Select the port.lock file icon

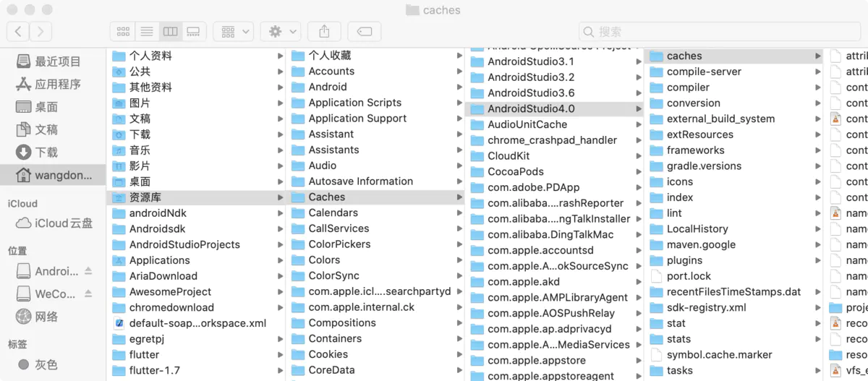pos(656,276)
